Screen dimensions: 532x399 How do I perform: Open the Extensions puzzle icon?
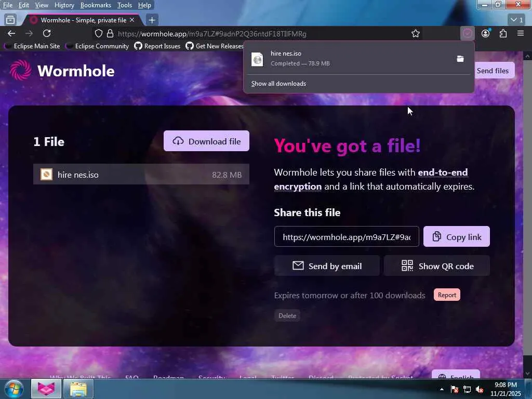point(503,33)
